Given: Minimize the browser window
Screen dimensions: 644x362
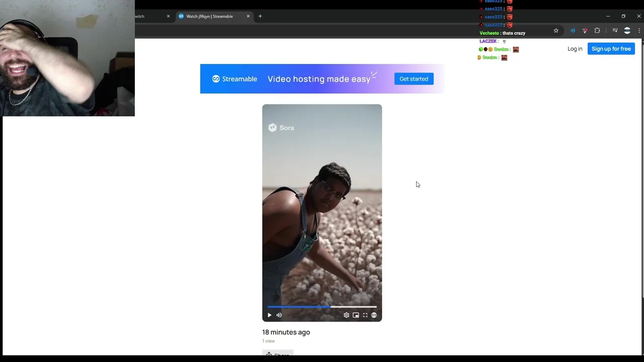Looking at the screenshot, I should pos(608,16).
